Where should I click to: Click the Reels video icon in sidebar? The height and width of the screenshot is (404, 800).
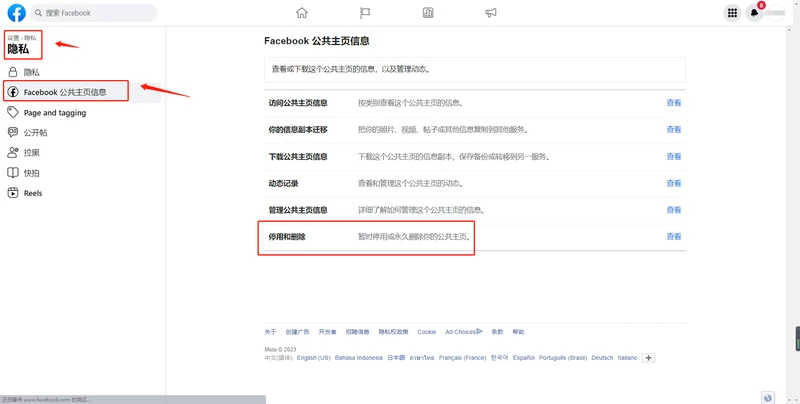pos(13,193)
